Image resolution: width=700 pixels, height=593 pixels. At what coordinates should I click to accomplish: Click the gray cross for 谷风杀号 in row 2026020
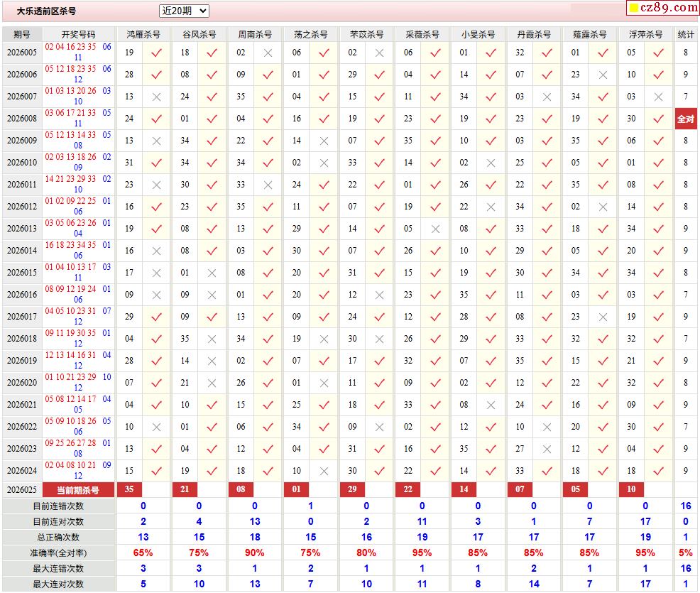pos(212,383)
